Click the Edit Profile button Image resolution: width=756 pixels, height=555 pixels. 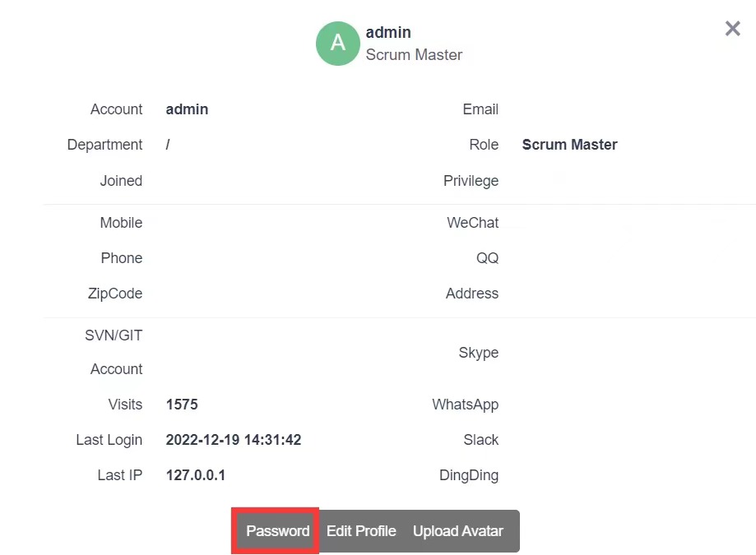coord(361,531)
